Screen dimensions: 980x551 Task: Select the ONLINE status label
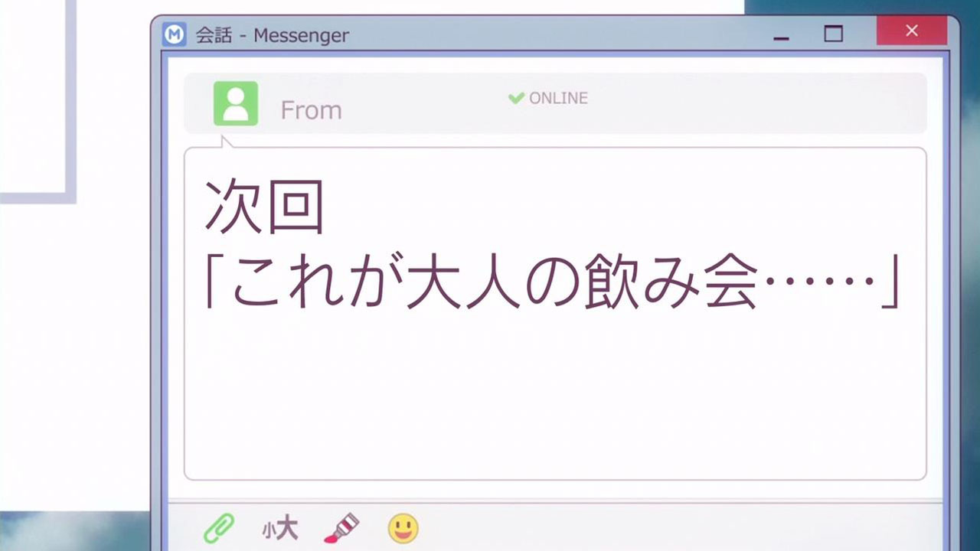point(558,98)
